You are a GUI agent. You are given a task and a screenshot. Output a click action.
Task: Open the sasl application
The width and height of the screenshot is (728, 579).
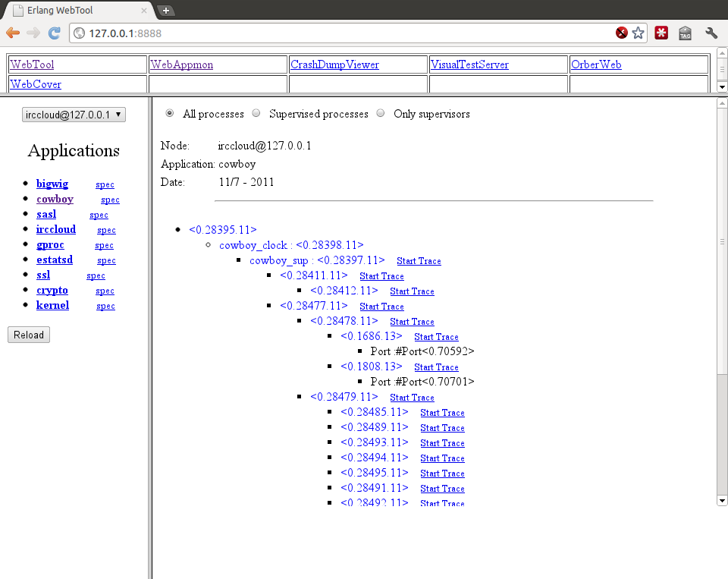point(46,214)
